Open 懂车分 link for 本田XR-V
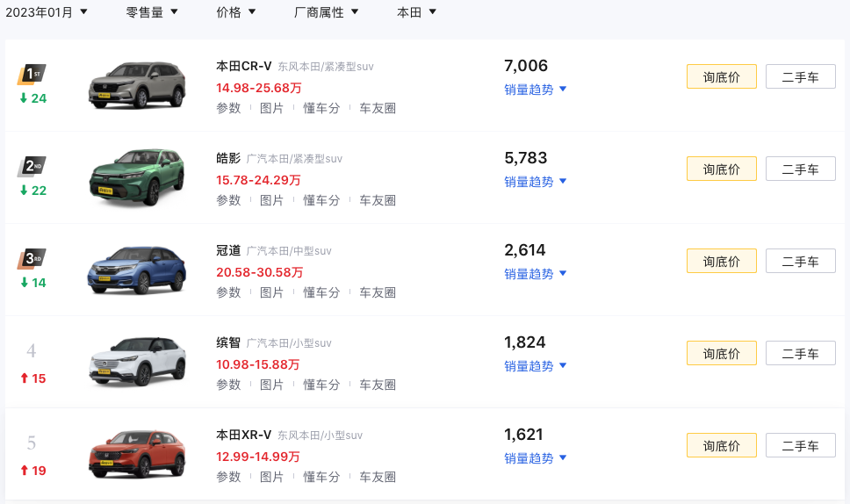 (321, 477)
